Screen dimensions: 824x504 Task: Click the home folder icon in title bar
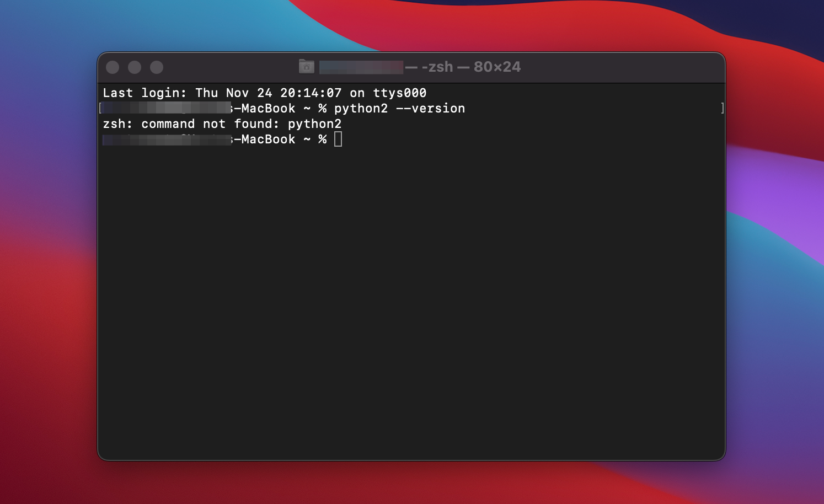[x=306, y=67]
